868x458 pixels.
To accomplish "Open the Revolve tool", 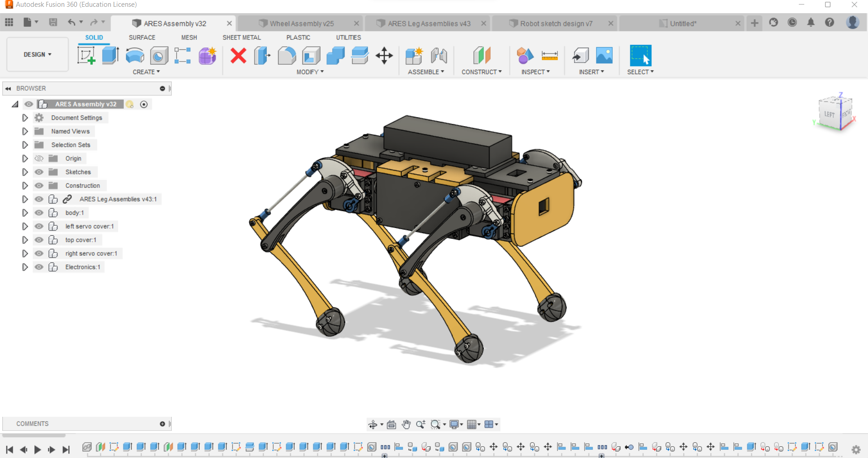I will [x=134, y=56].
